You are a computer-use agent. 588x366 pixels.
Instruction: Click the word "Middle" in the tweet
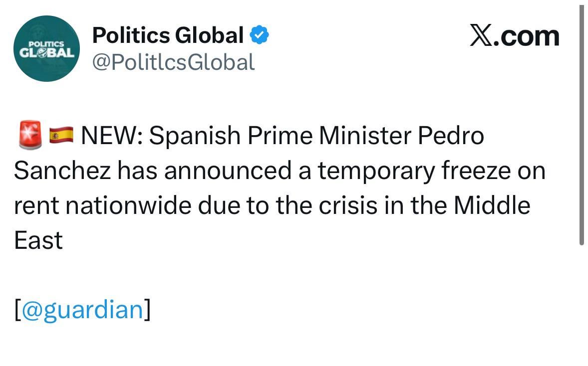coord(492,205)
